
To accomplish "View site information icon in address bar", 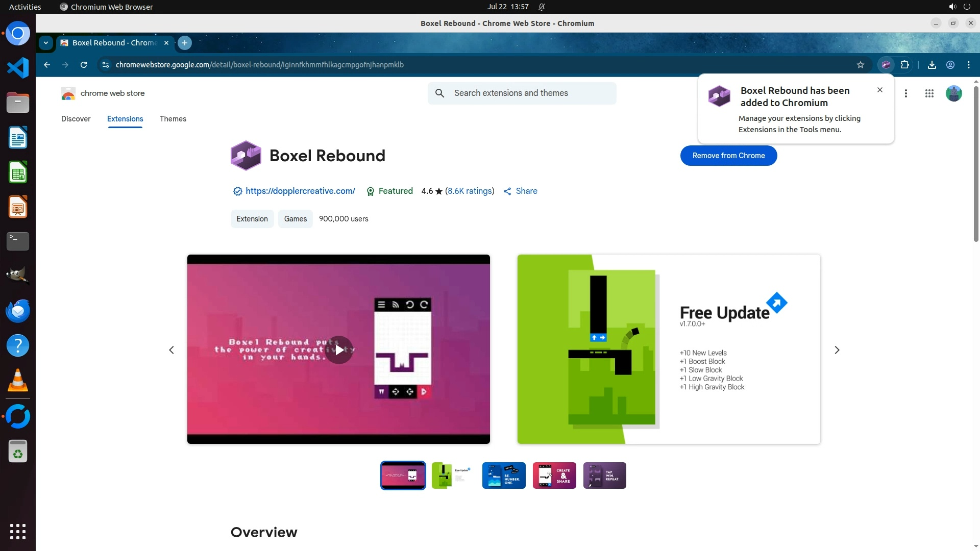I will [x=105, y=65].
